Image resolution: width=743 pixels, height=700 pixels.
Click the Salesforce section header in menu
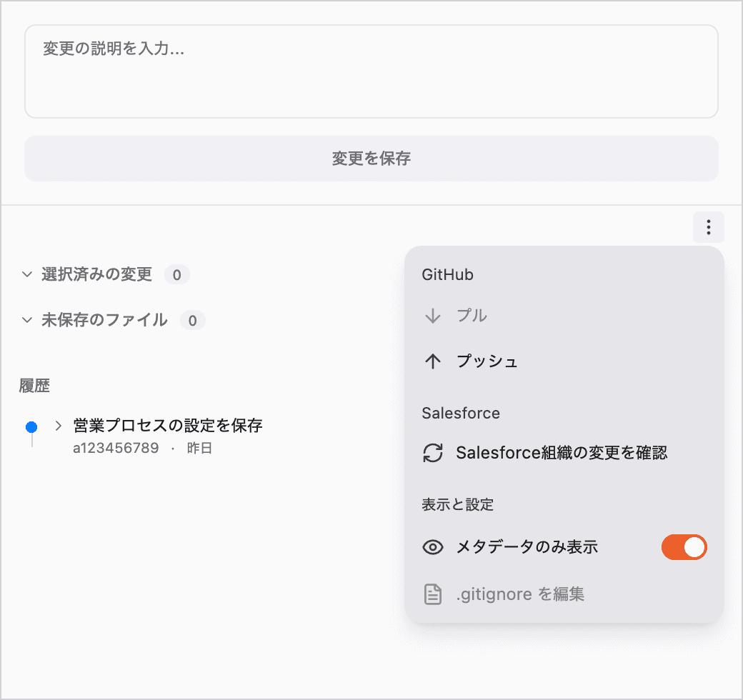(x=461, y=413)
